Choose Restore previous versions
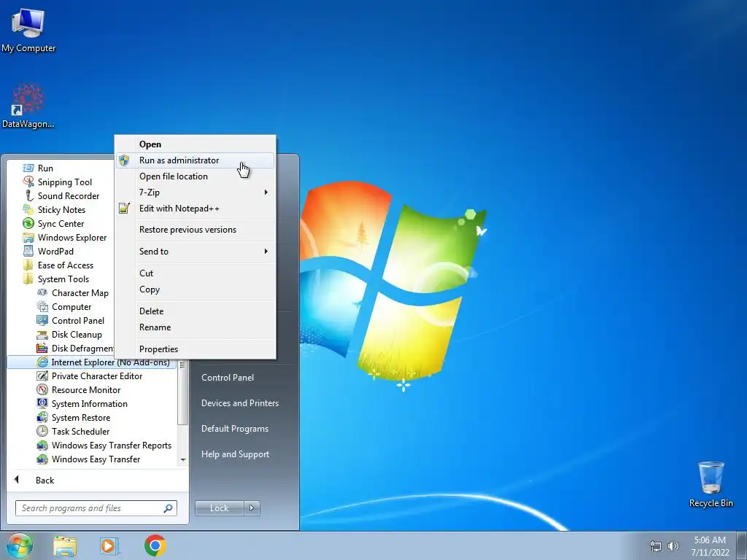 point(196,230)
